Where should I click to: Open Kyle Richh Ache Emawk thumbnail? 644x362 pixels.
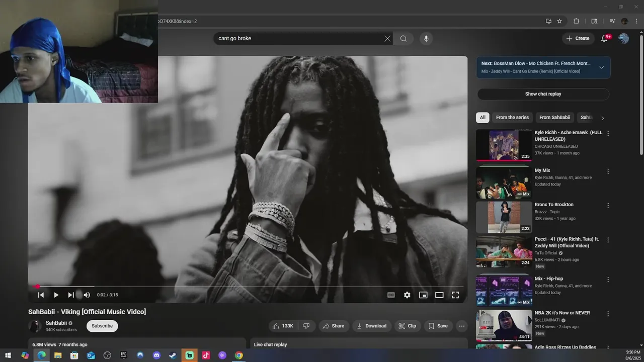pyautogui.click(x=504, y=145)
